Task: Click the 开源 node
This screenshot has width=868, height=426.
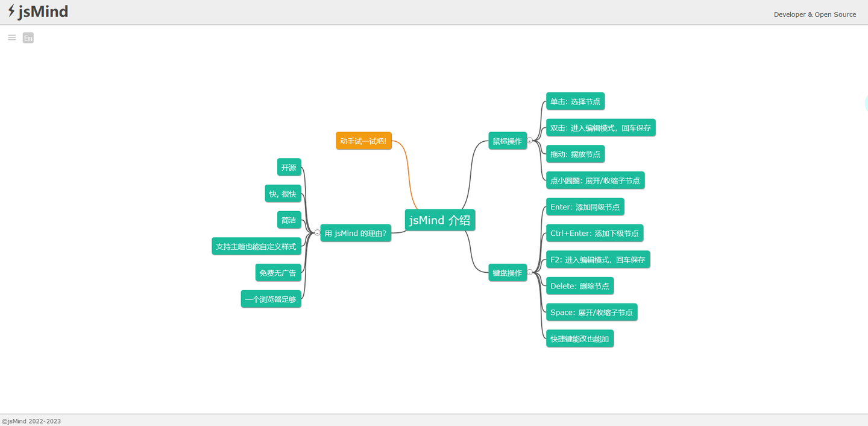Action: tap(289, 168)
